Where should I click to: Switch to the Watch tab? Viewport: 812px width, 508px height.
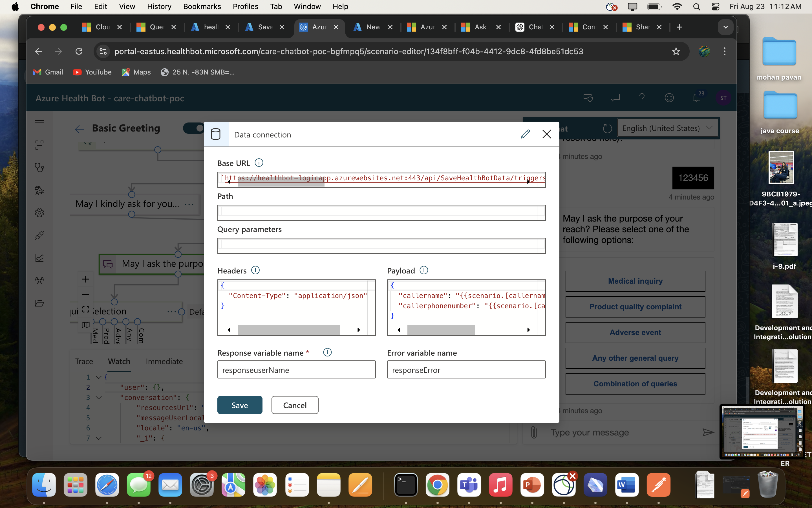pyautogui.click(x=119, y=361)
